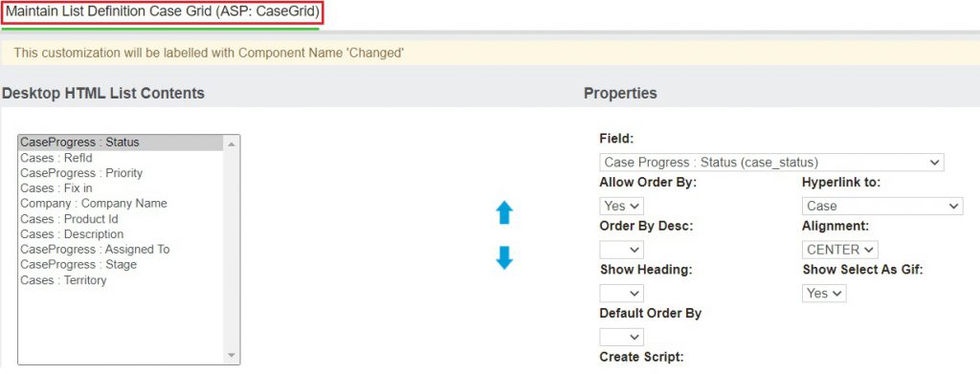Open the Default Order By dropdown
This screenshot has height=374, width=980.
pyautogui.click(x=621, y=337)
